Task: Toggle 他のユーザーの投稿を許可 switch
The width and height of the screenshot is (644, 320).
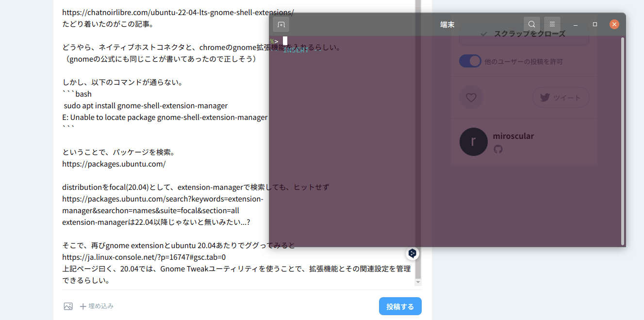Action: click(470, 61)
